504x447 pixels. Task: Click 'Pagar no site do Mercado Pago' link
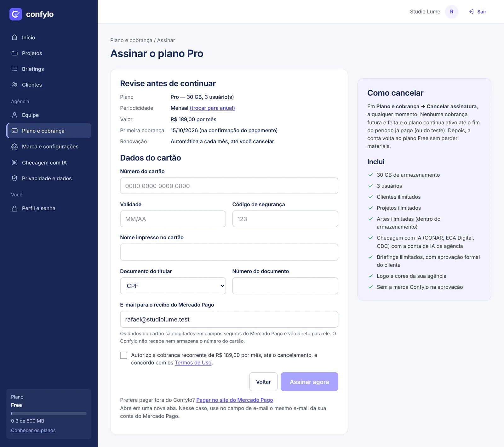tap(235, 400)
